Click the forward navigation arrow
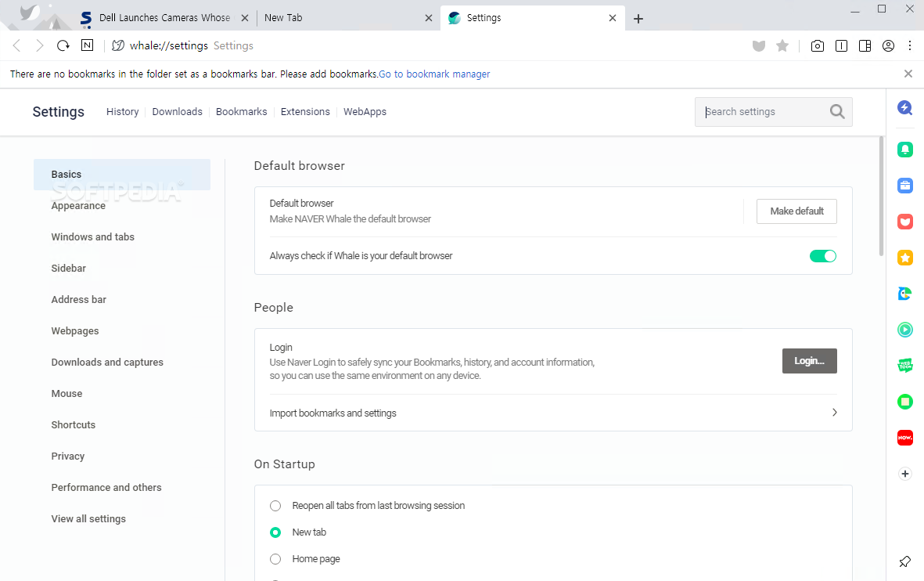Image resolution: width=924 pixels, height=581 pixels. [39, 45]
